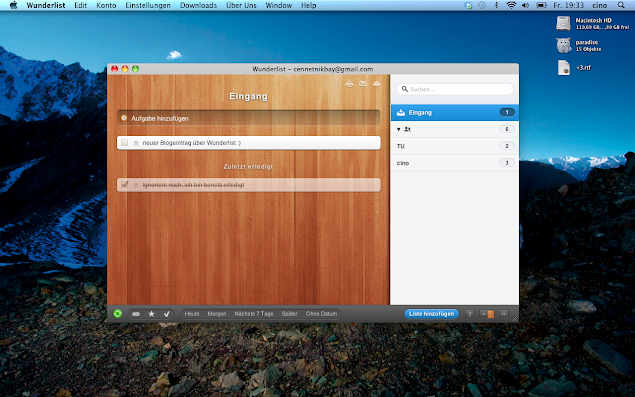This screenshot has height=397, width=635.
Task: Open Time Machine menu bar icon
Action: tap(482, 5)
